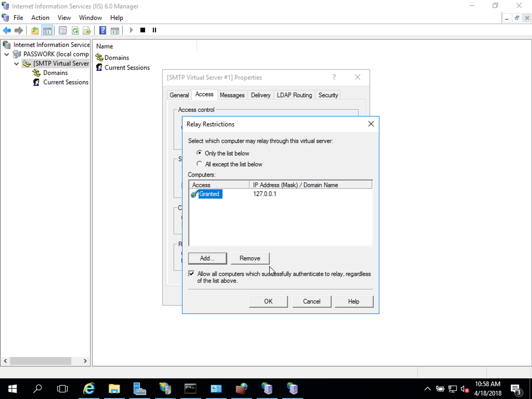
Task: Open Properties using the toolbar icon
Action: click(x=63, y=30)
